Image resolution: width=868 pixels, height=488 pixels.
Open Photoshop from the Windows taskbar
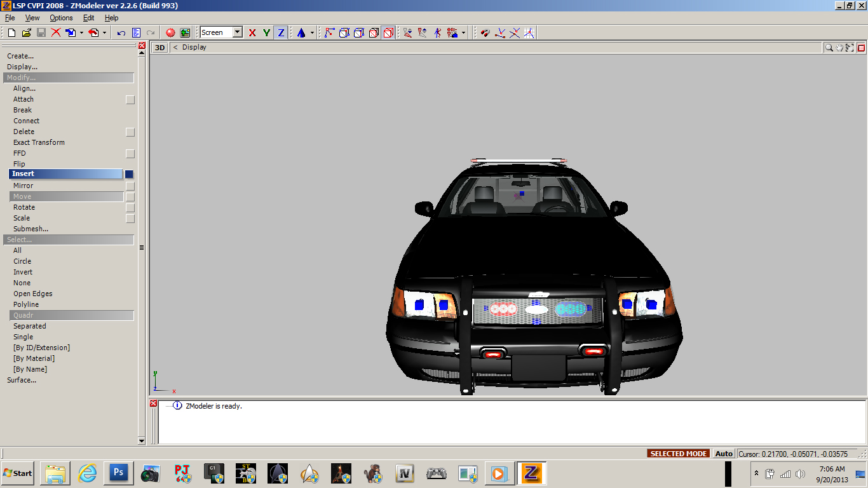118,473
